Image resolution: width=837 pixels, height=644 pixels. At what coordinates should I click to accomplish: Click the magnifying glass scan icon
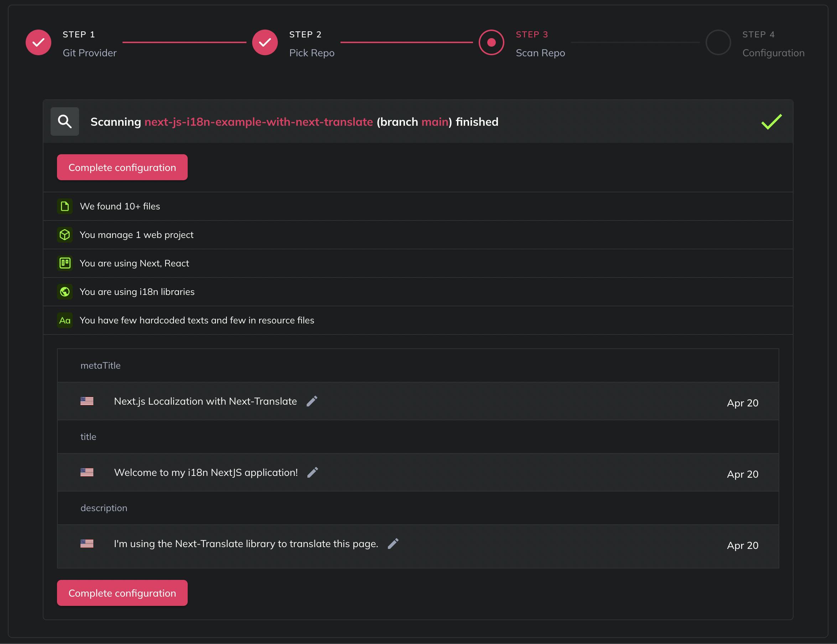(x=65, y=121)
